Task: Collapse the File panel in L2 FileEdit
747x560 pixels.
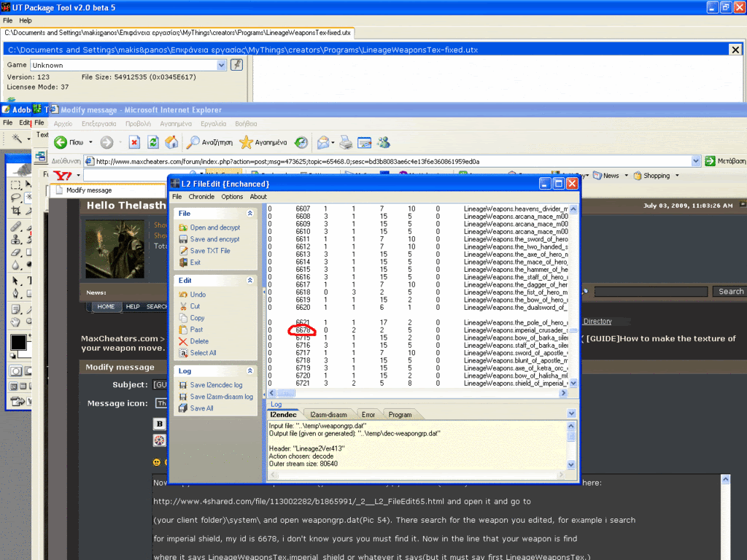Action: (x=250, y=214)
